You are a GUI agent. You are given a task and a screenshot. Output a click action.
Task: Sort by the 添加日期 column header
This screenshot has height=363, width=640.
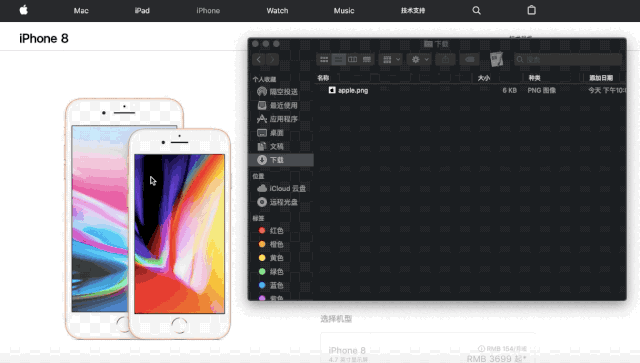[x=601, y=78]
